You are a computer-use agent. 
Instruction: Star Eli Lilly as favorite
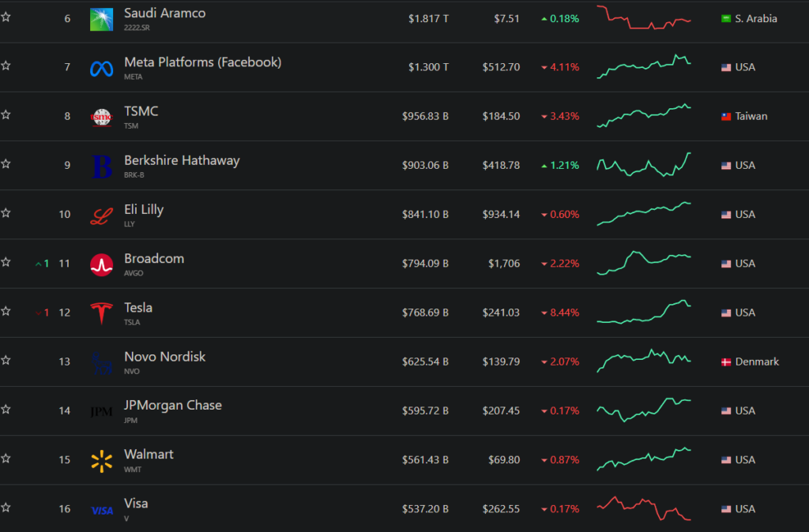pyautogui.click(x=6, y=213)
